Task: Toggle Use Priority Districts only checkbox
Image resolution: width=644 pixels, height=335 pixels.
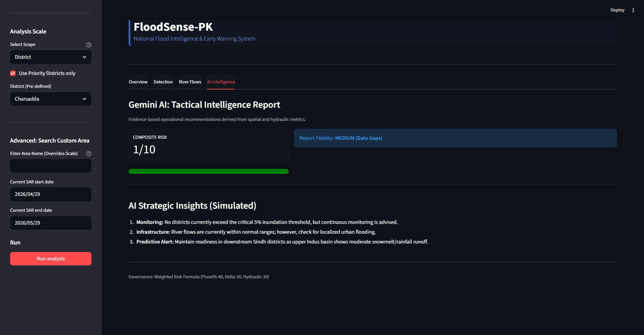Action: (13, 73)
